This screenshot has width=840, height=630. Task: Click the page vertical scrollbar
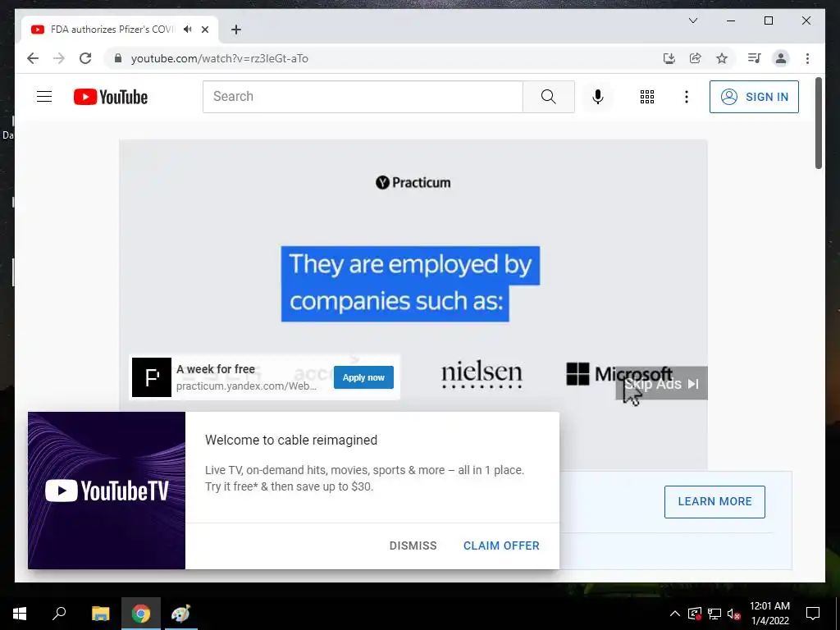819,123
